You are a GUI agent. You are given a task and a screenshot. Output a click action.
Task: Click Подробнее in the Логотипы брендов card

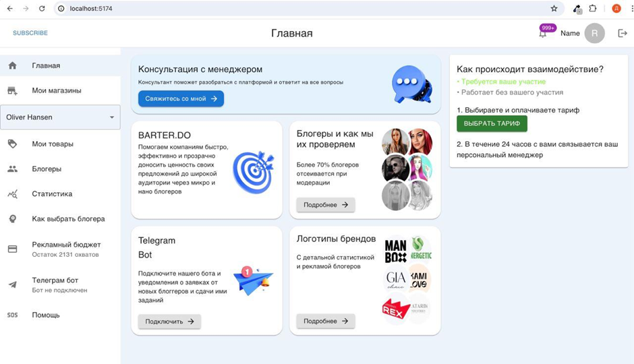(326, 321)
